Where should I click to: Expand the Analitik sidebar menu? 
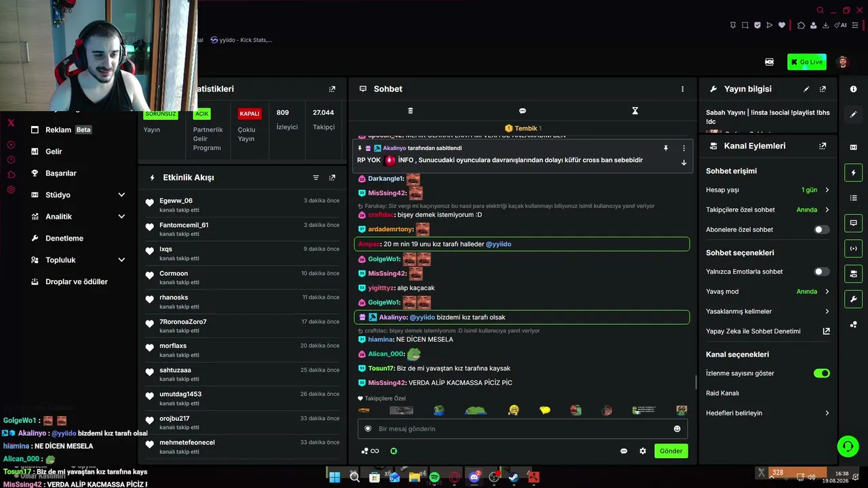78,217
